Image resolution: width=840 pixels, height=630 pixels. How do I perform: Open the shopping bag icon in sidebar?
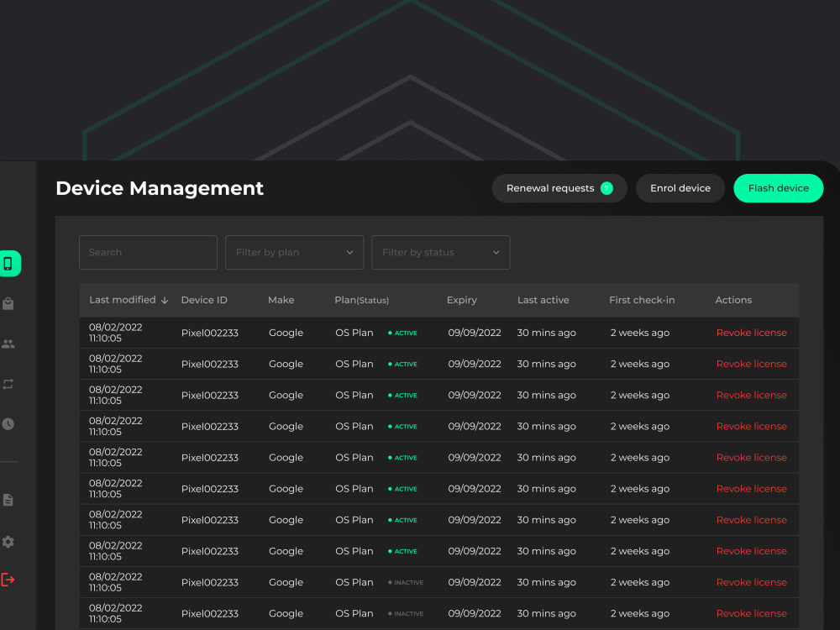8,304
